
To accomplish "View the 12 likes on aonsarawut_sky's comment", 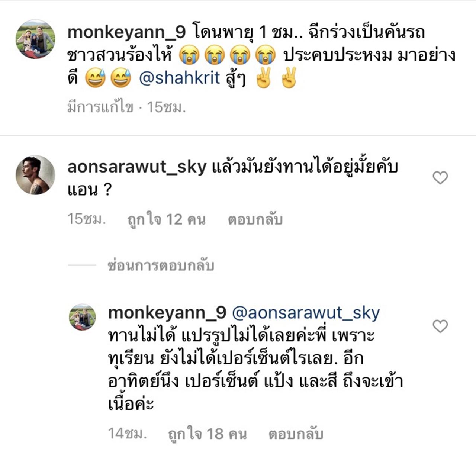I will pos(166,219).
